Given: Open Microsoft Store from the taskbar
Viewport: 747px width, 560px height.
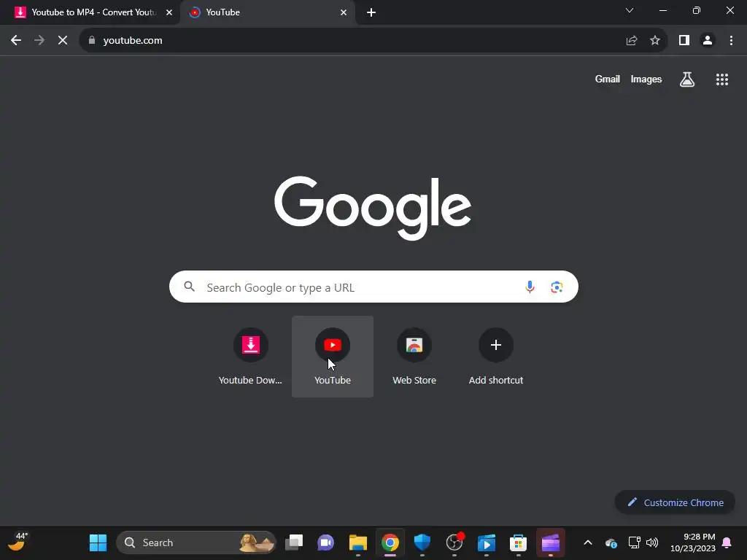Looking at the screenshot, I should coord(519,542).
